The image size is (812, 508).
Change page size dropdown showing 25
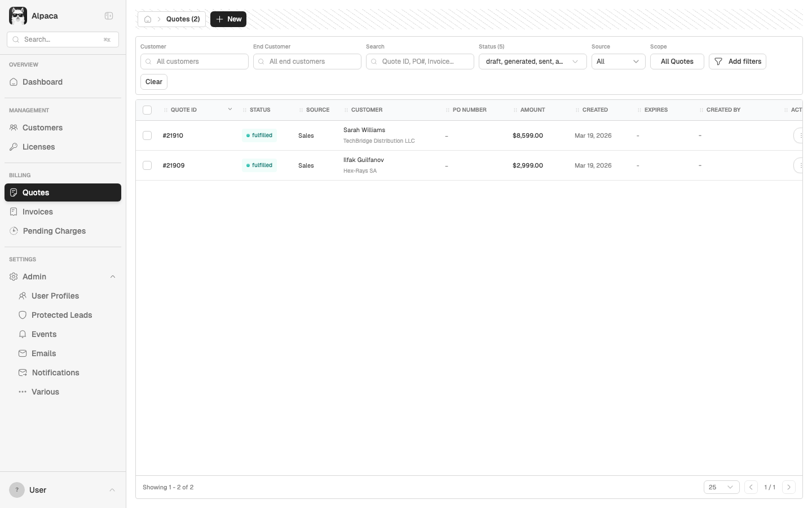(721, 487)
